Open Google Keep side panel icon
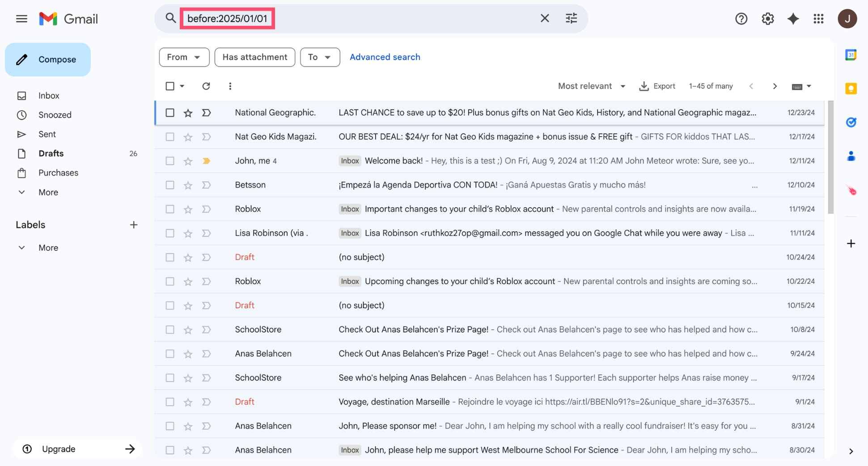 [851, 88]
